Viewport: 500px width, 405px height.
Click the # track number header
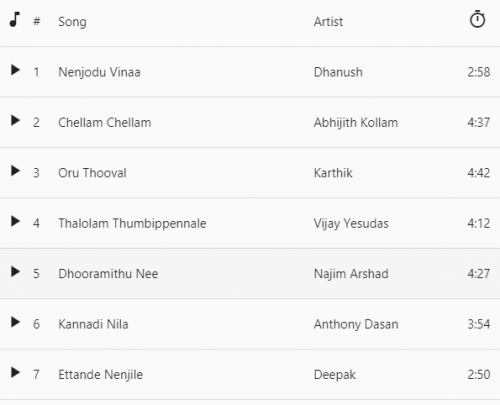pos(36,22)
